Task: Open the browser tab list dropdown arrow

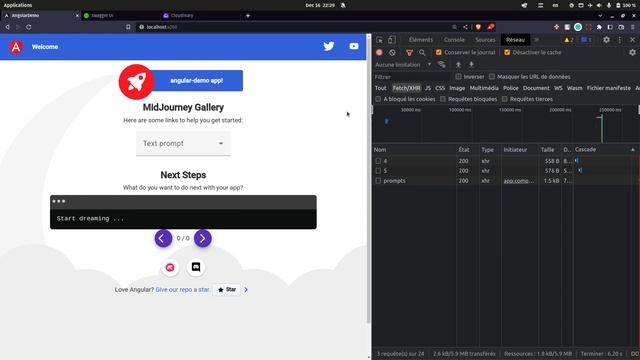Action: 600,16
